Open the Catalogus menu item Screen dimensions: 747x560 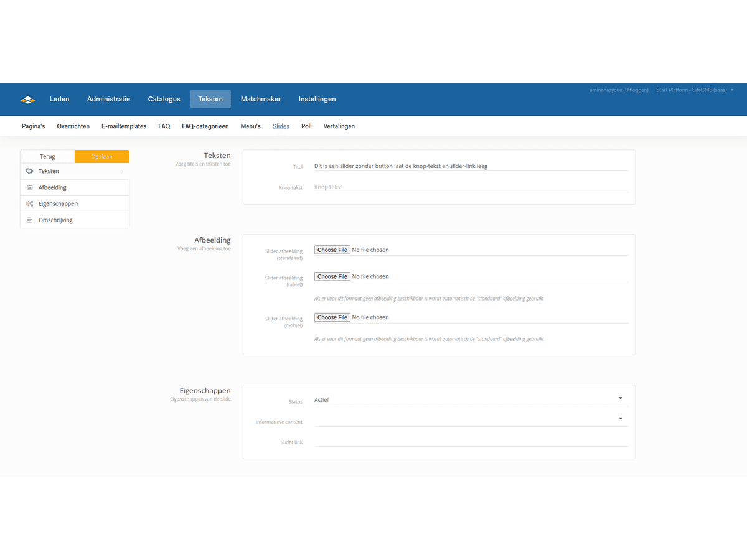click(x=164, y=99)
